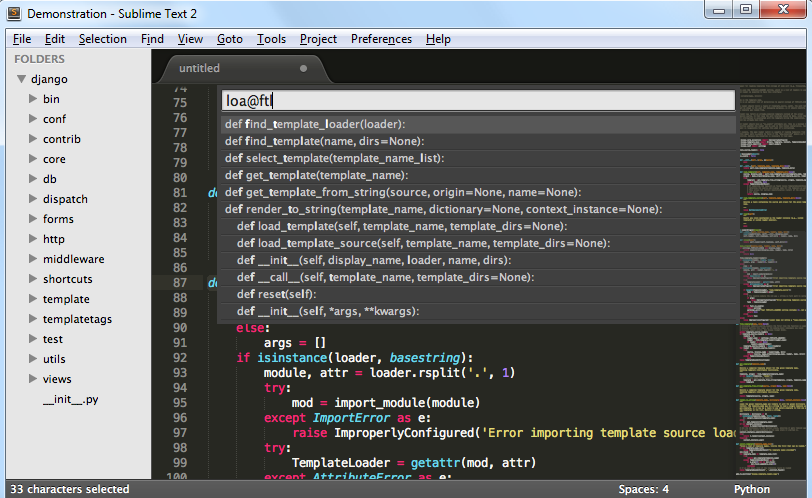Open the Edit menu
Image resolution: width=812 pixels, height=498 pixels.
click(54, 39)
